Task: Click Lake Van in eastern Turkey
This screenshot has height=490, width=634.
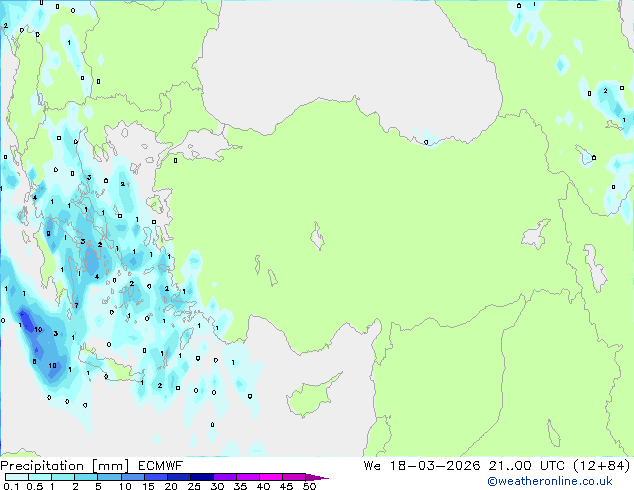Action: (x=535, y=234)
